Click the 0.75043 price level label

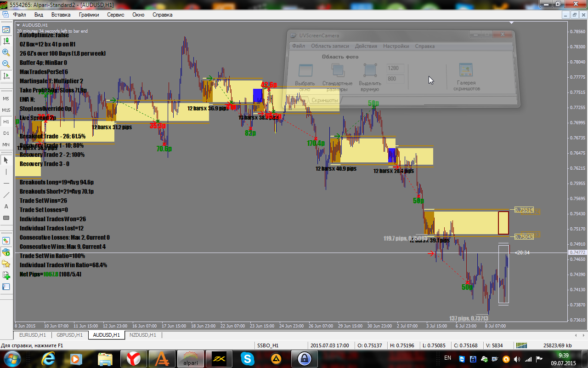click(524, 236)
